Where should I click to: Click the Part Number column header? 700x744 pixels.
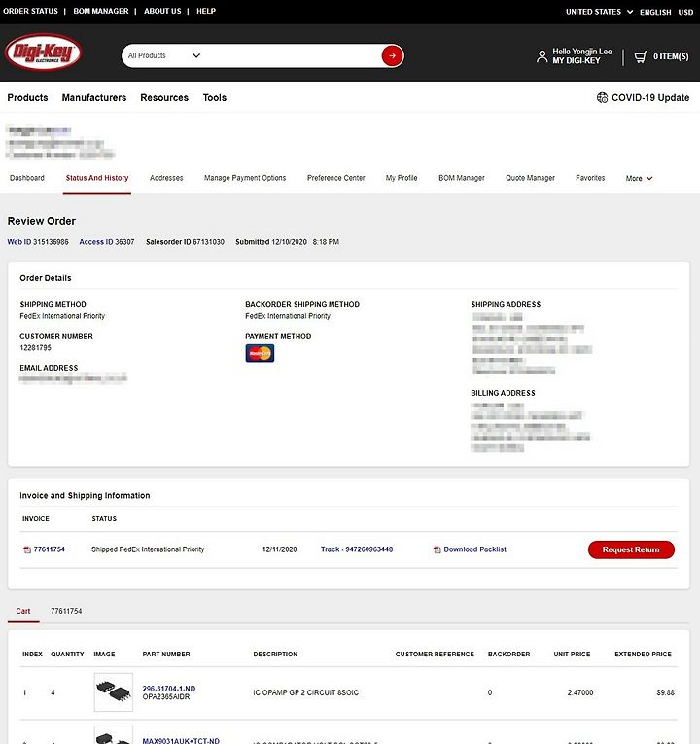[x=166, y=655]
